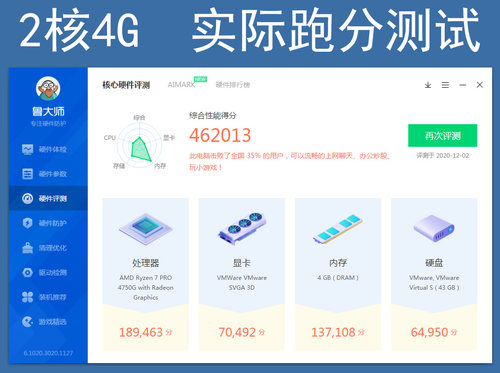The width and height of the screenshot is (500, 373).
Task: Switch to the AIMARK tab
Action: 181,85
